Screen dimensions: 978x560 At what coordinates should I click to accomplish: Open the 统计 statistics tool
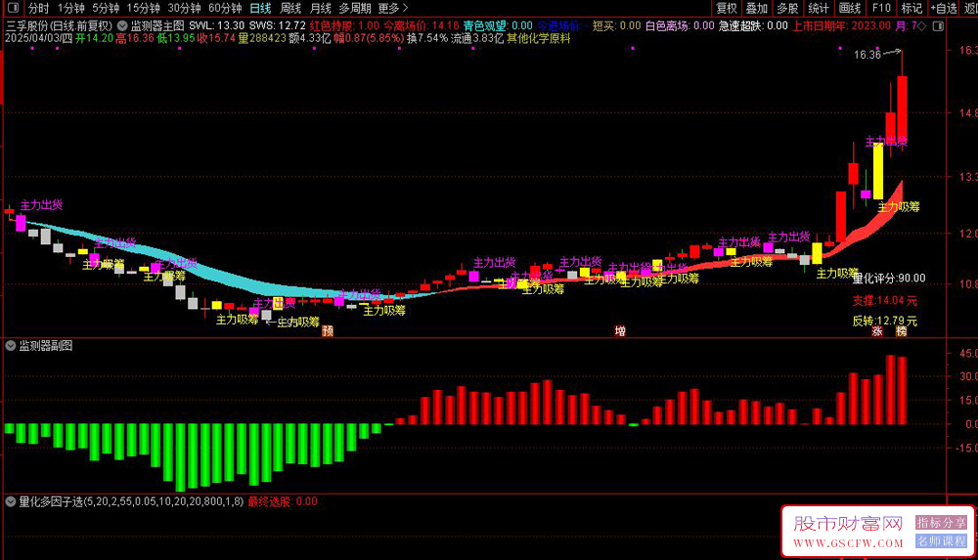(x=819, y=8)
